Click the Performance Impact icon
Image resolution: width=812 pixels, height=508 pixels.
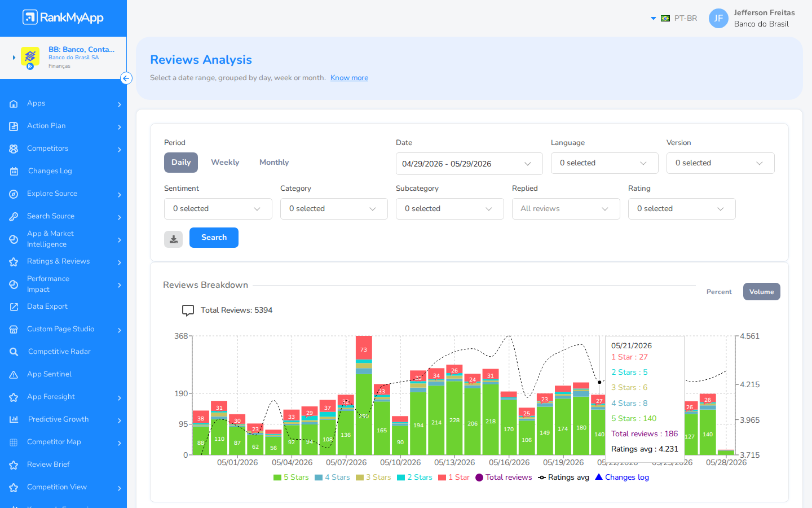coord(14,284)
